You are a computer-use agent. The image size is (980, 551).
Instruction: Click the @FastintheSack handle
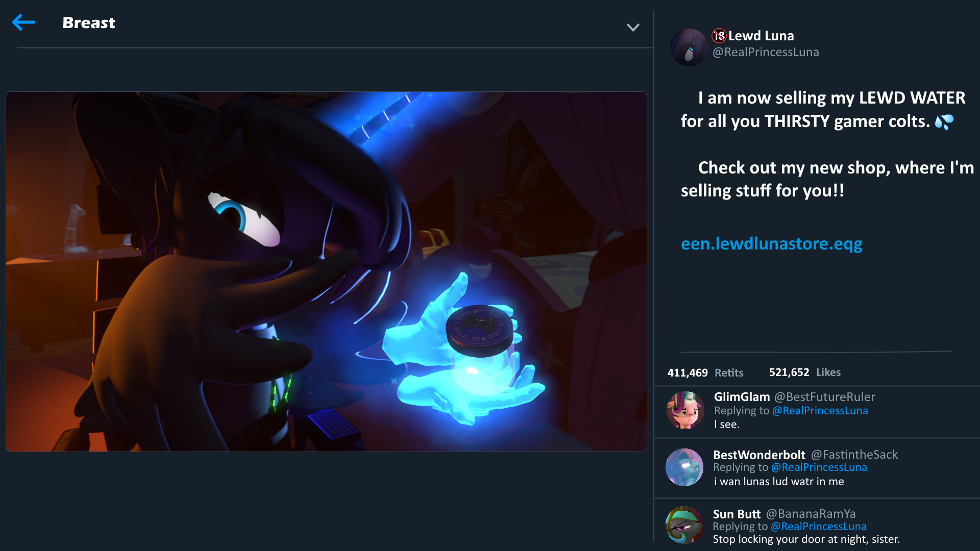[854, 455]
